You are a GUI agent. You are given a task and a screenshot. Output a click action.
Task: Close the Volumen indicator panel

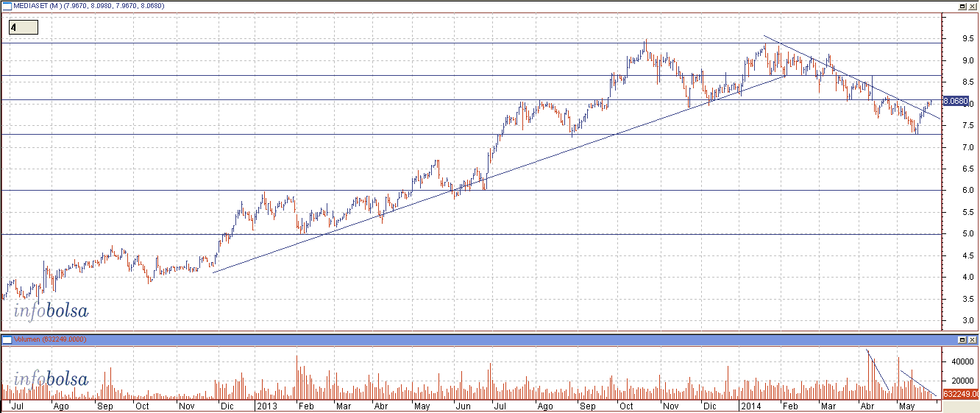click(972, 339)
